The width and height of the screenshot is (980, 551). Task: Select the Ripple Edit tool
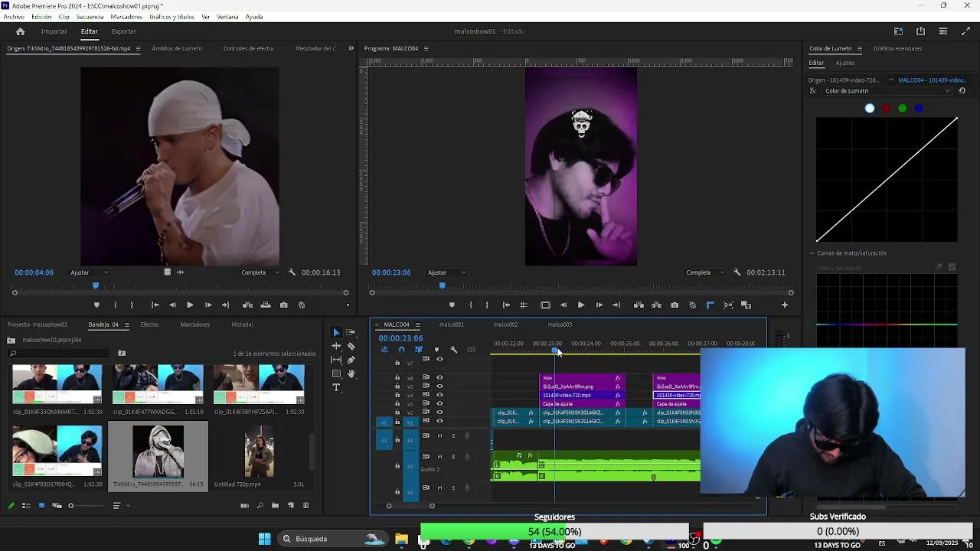point(336,346)
